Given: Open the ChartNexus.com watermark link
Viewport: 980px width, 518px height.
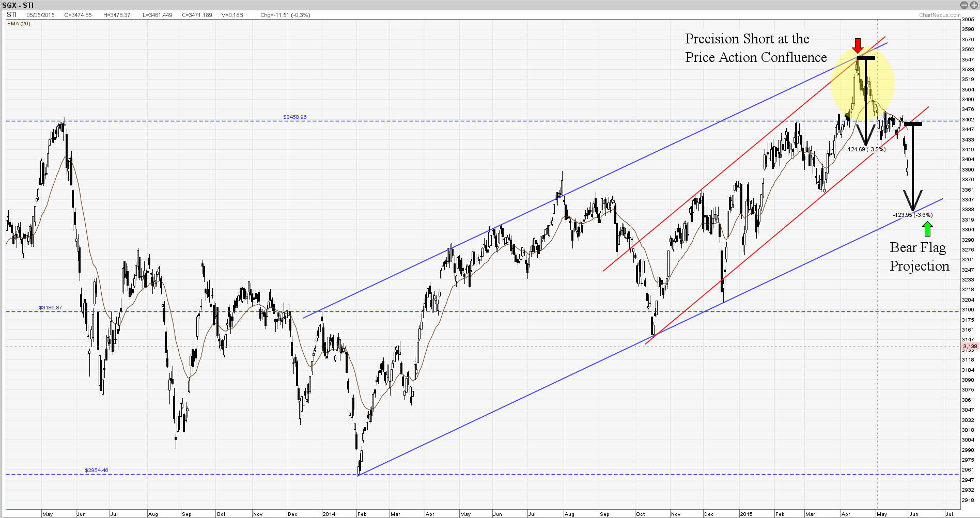Looking at the screenshot, I should pyautogui.click(x=940, y=15).
